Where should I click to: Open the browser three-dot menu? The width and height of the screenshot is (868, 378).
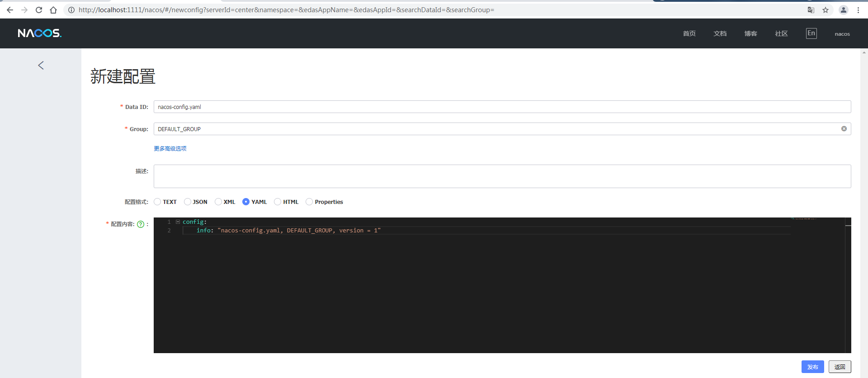pos(858,10)
